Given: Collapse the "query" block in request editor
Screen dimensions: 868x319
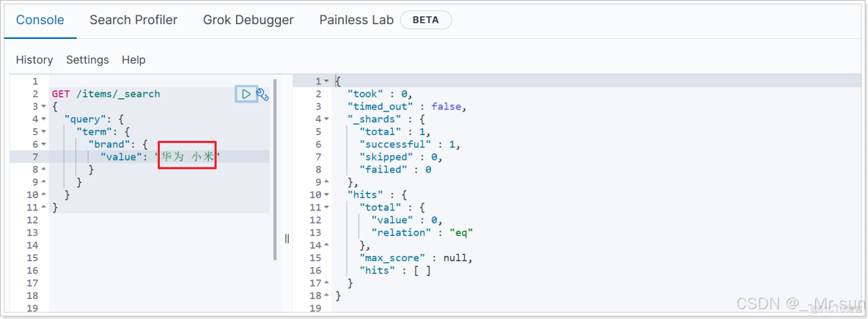Looking at the screenshot, I should click(43, 119).
